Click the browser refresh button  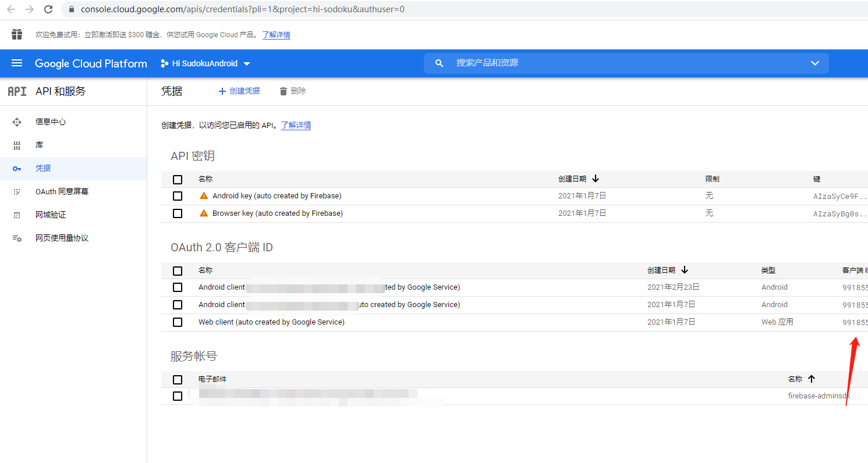[x=48, y=9]
